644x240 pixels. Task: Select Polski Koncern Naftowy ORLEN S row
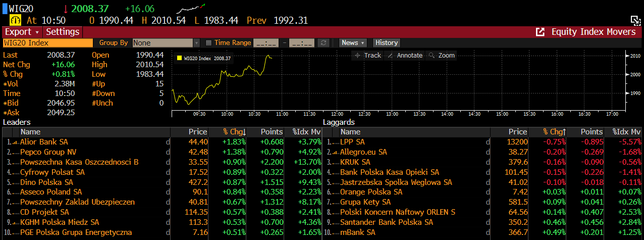[x=482, y=212]
